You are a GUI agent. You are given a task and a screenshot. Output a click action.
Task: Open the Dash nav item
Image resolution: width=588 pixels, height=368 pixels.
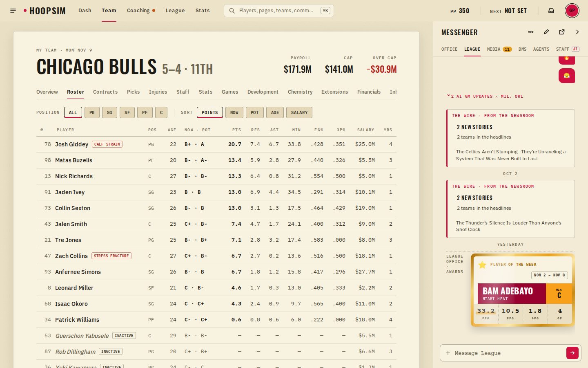coord(85,11)
